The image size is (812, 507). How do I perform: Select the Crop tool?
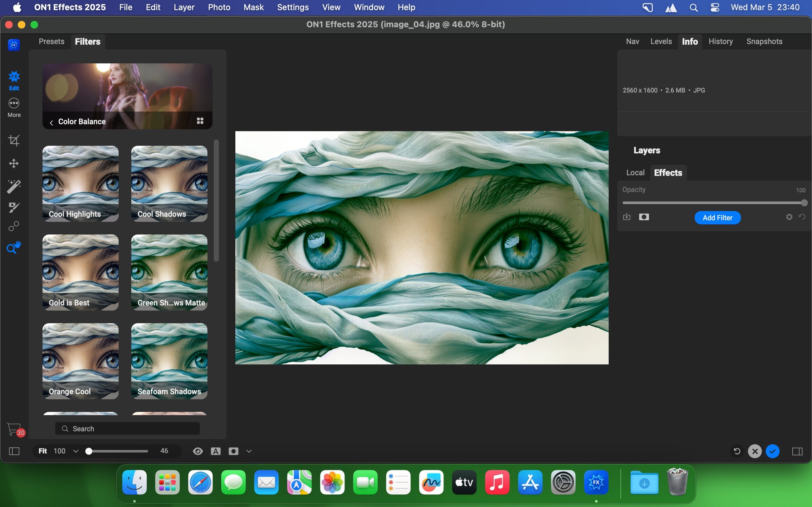pos(14,140)
